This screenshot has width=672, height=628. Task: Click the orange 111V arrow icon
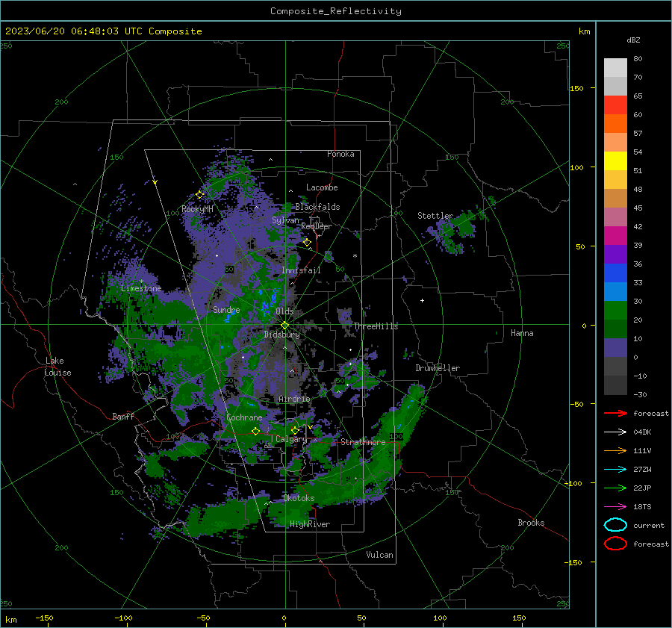point(615,450)
